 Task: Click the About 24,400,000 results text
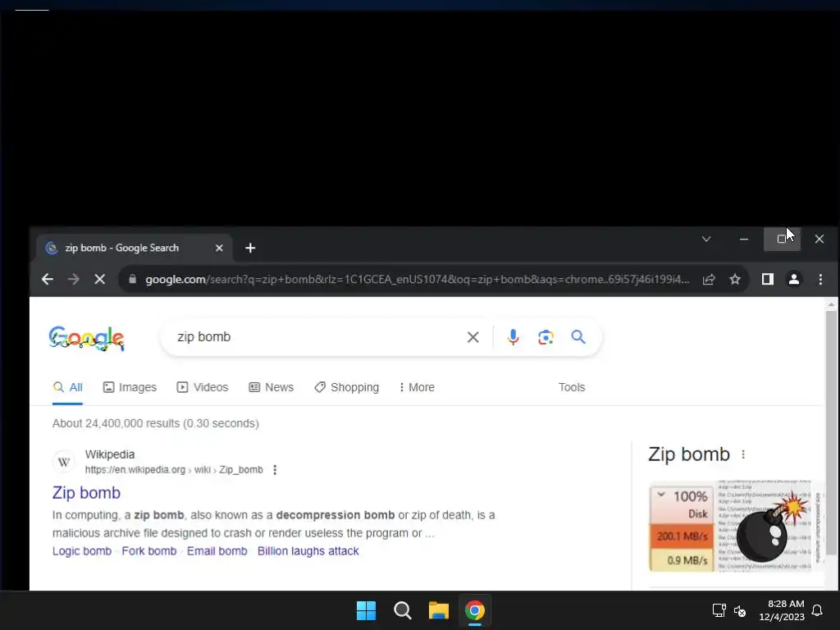click(155, 423)
